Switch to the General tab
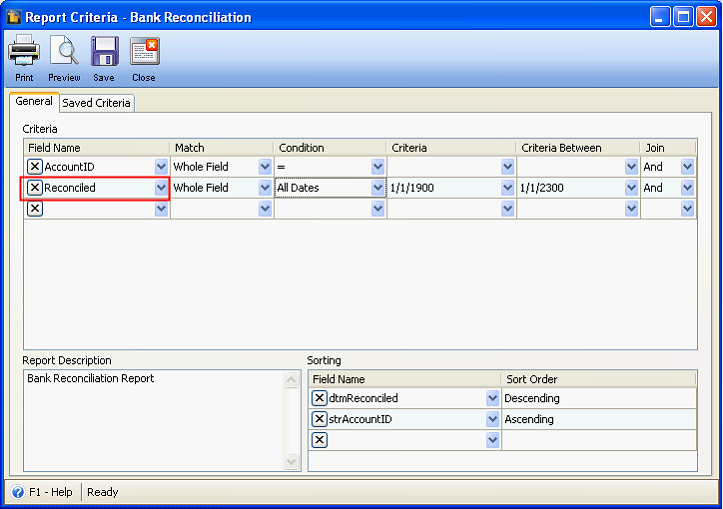 click(x=34, y=101)
